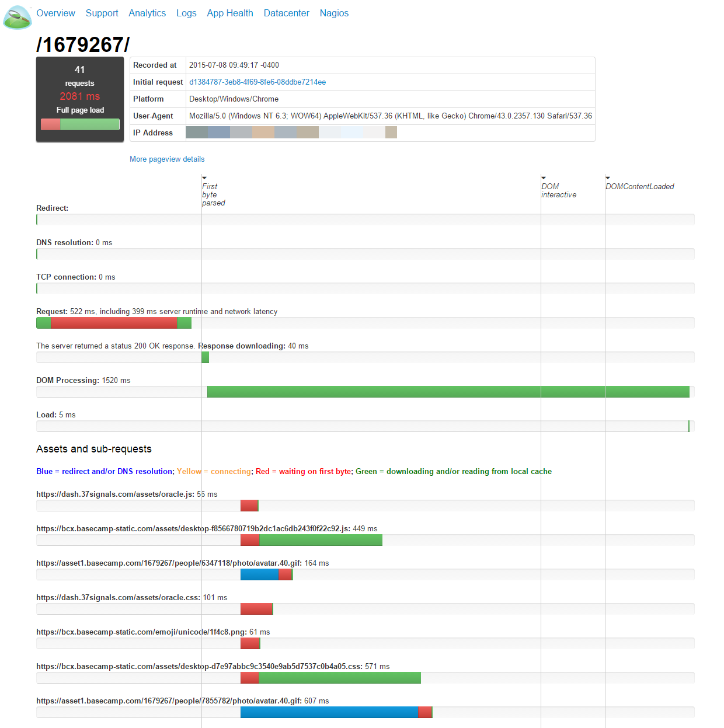Open the Support menu item
Image resolution: width=724 pixels, height=728 pixels.
point(102,13)
